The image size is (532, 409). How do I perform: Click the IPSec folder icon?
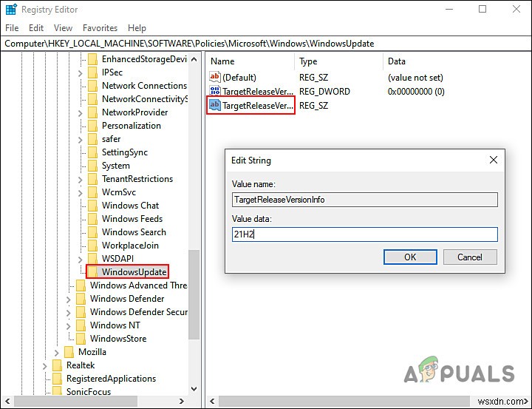(x=92, y=72)
